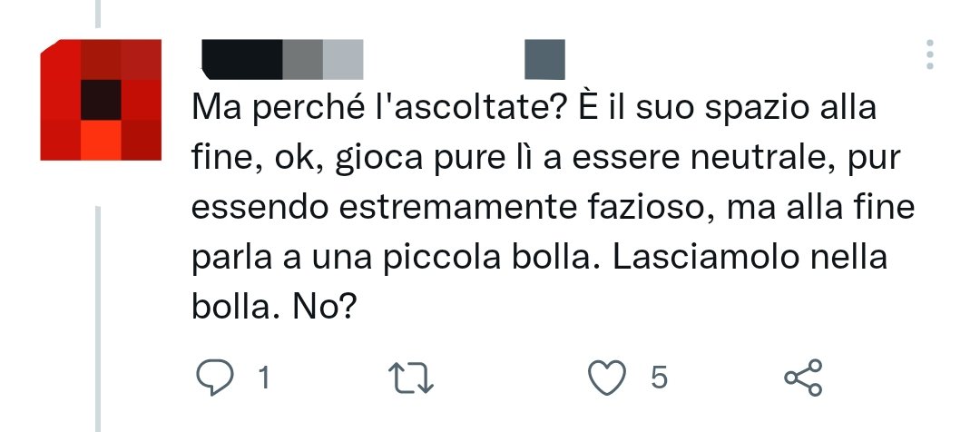Like the tweet with the heart icon
Image resolution: width=980 pixels, height=432 pixels.
(x=607, y=378)
